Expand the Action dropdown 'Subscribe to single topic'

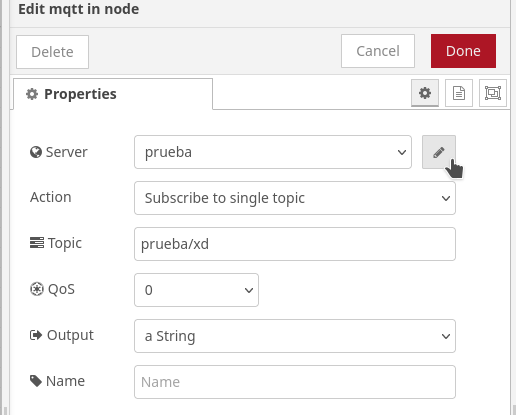(x=295, y=198)
